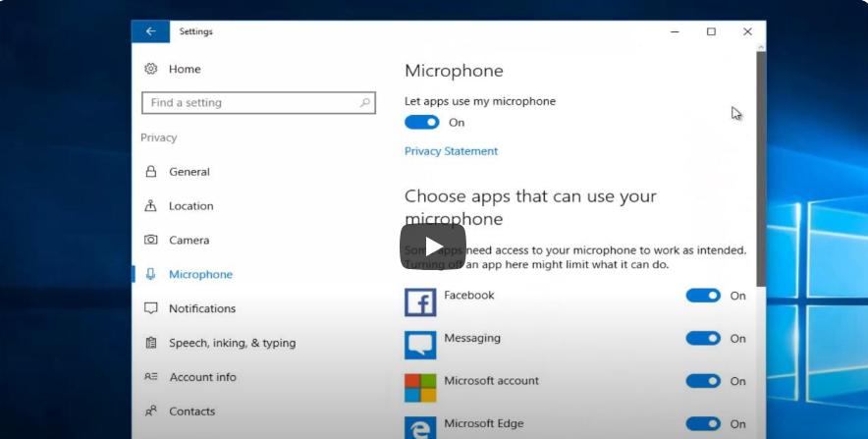
Task: Close the Settings window
Action: point(747,31)
